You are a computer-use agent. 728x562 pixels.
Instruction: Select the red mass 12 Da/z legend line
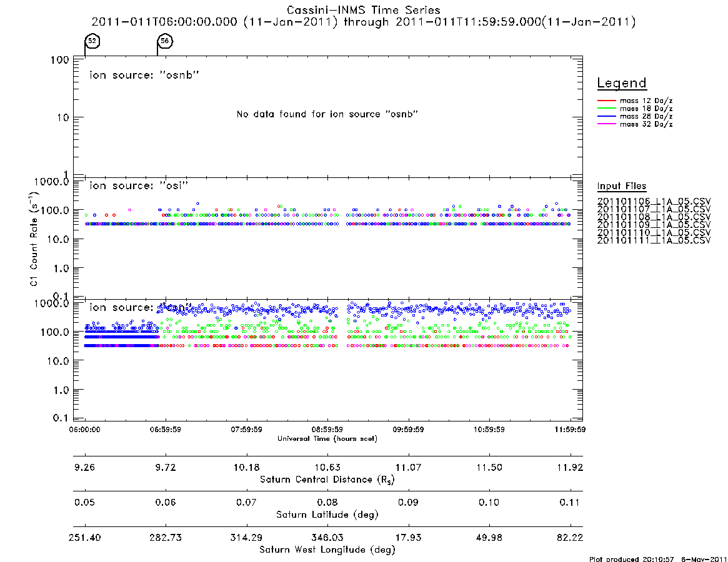pos(606,101)
